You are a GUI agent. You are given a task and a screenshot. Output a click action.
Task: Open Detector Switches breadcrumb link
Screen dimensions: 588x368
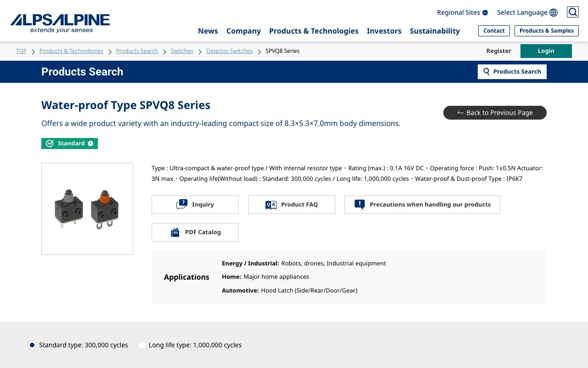pyautogui.click(x=229, y=51)
